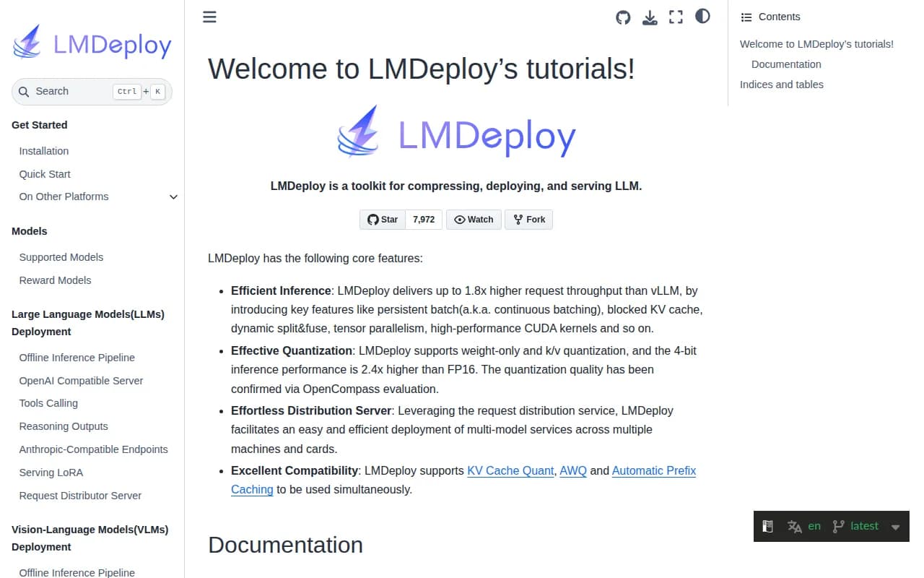This screenshot has height=578, width=924.
Task: Expand the On Other Platforms section
Action: click(173, 197)
